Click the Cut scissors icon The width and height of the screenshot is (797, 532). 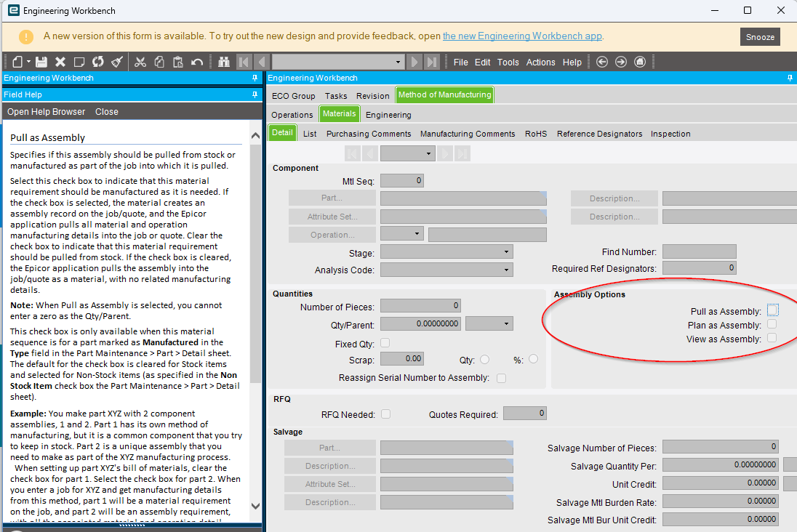point(140,62)
